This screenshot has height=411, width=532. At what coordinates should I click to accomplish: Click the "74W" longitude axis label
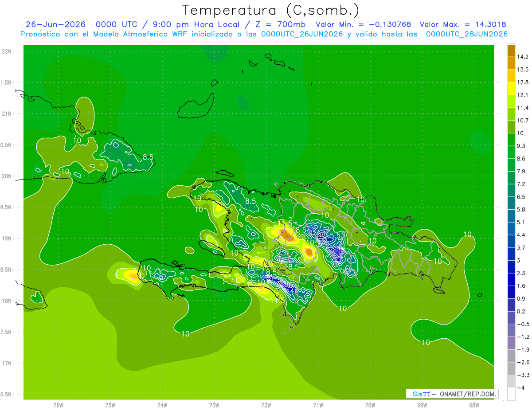(162, 405)
